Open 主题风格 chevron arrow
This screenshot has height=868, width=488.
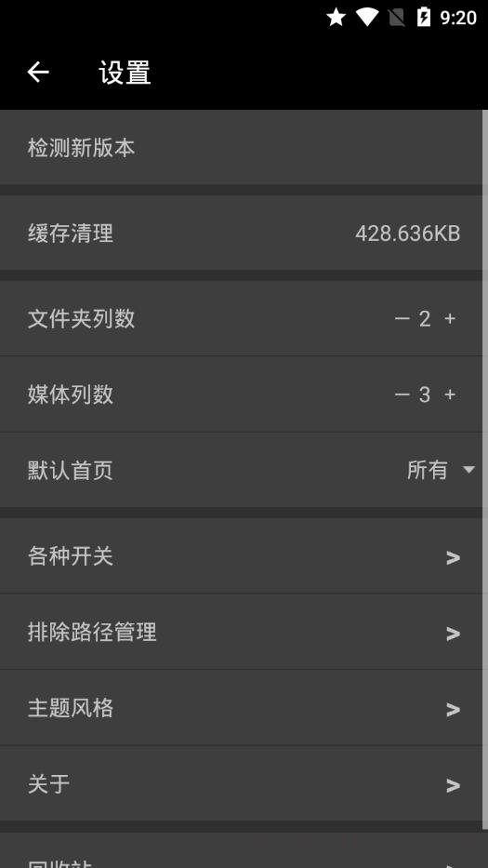pos(454,709)
